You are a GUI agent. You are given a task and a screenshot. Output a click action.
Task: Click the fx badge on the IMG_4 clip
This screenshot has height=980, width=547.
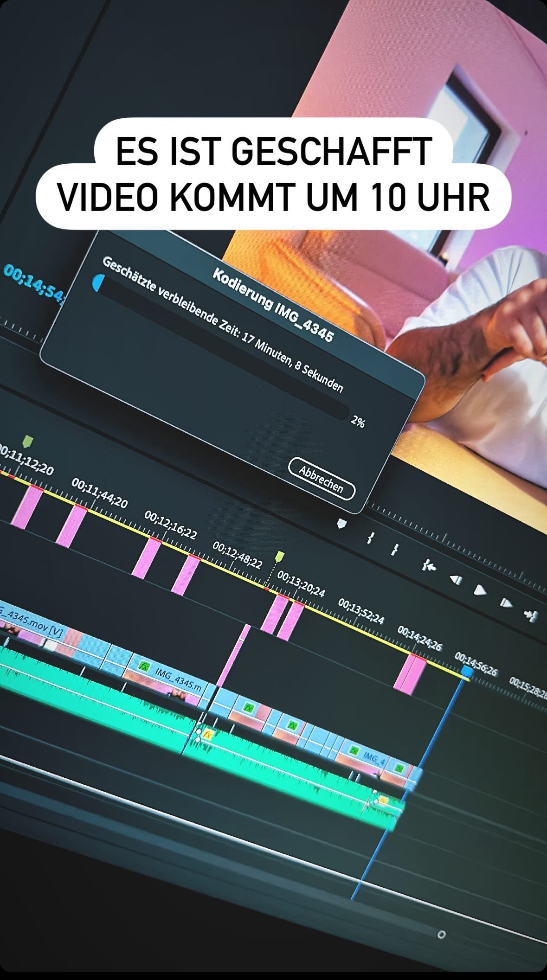(354, 750)
